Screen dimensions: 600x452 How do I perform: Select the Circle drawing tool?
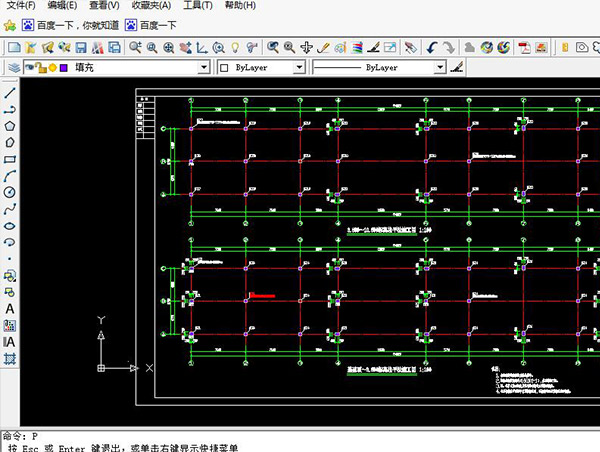tap(10, 192)
